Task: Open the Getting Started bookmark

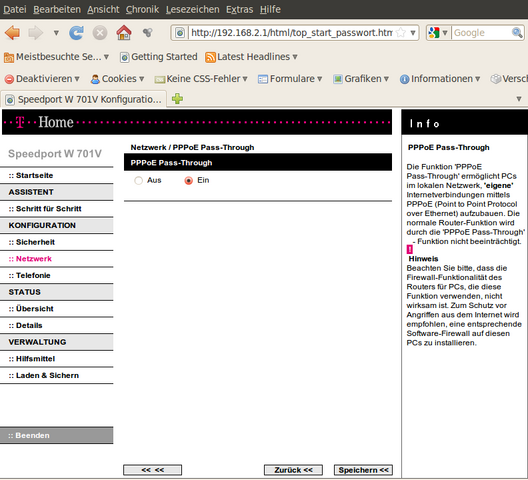Action: click(x=159, y=57)
